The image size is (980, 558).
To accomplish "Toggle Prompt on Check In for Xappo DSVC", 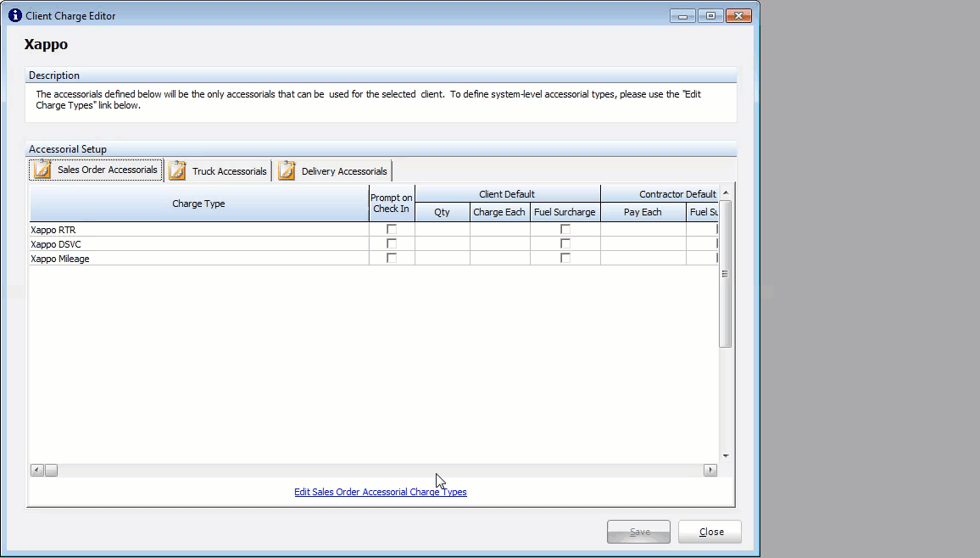I will click(392, 243).
